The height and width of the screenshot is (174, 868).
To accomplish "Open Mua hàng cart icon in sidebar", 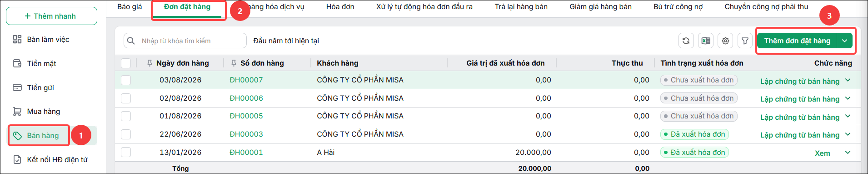I will point(17,112).
